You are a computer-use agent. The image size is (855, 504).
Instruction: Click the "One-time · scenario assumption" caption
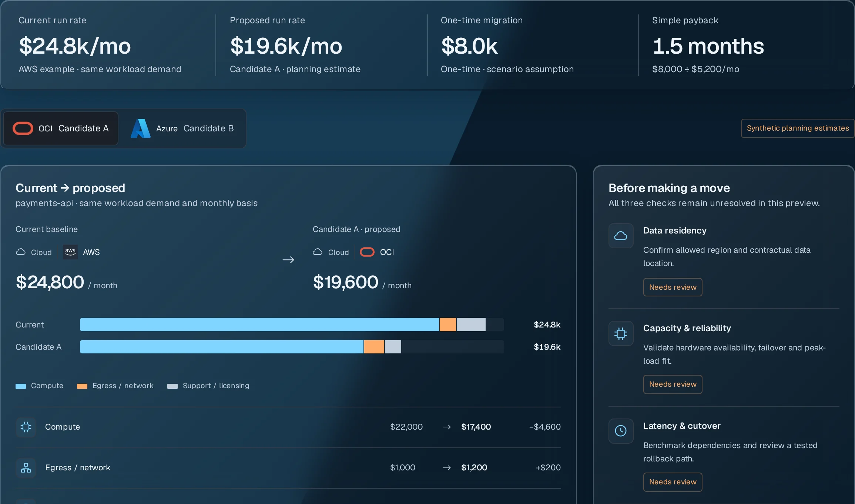click(x=507, y=69)
